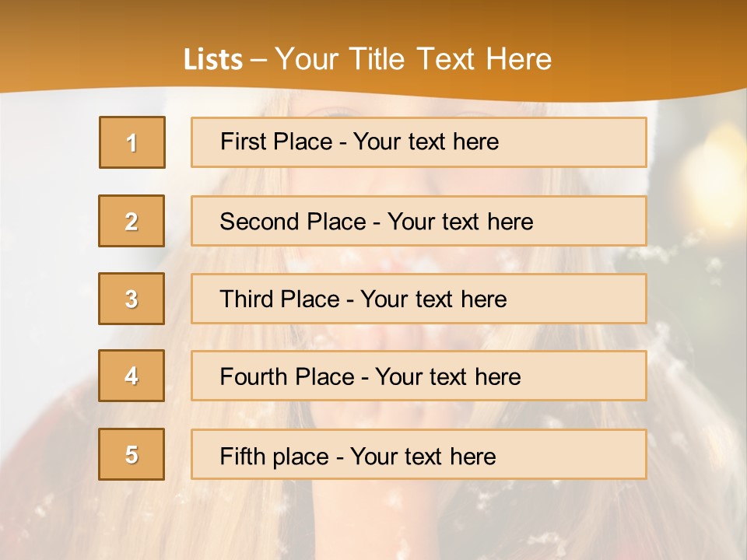Select the number 2 square
Screen dimensions: 747x560
[132, 222]
